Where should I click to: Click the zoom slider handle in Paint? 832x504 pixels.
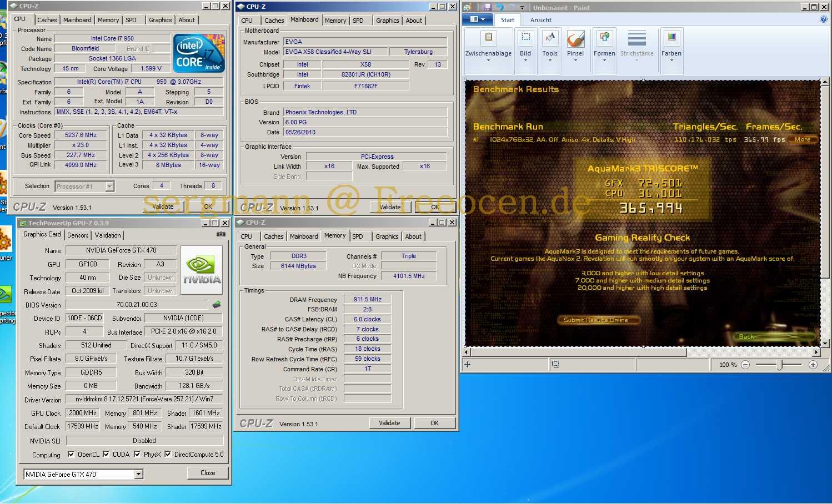(x=780, y=365)
